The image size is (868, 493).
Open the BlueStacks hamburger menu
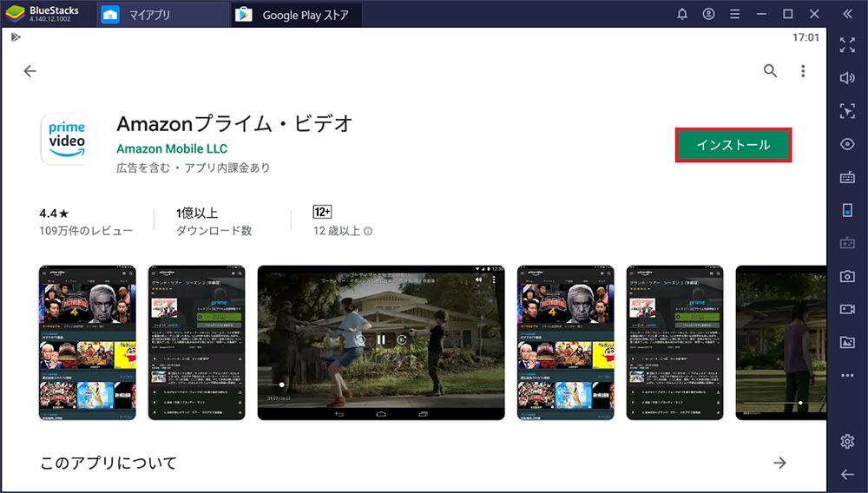pos(734,15)
